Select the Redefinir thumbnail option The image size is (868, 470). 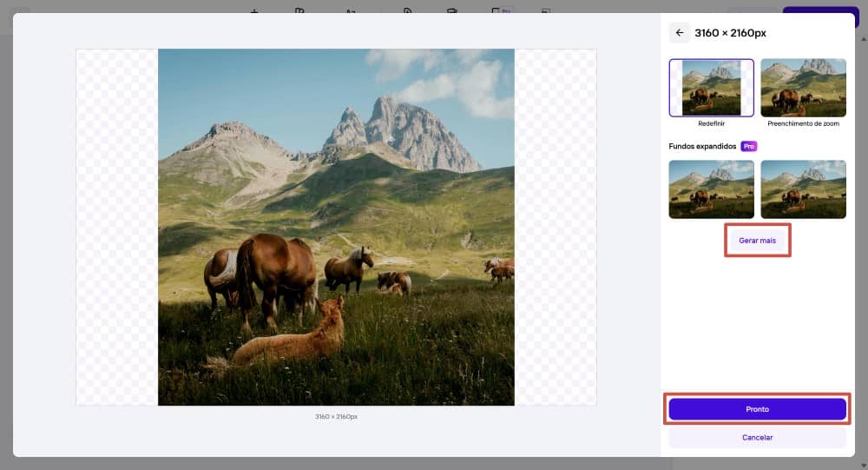point(712,88)
